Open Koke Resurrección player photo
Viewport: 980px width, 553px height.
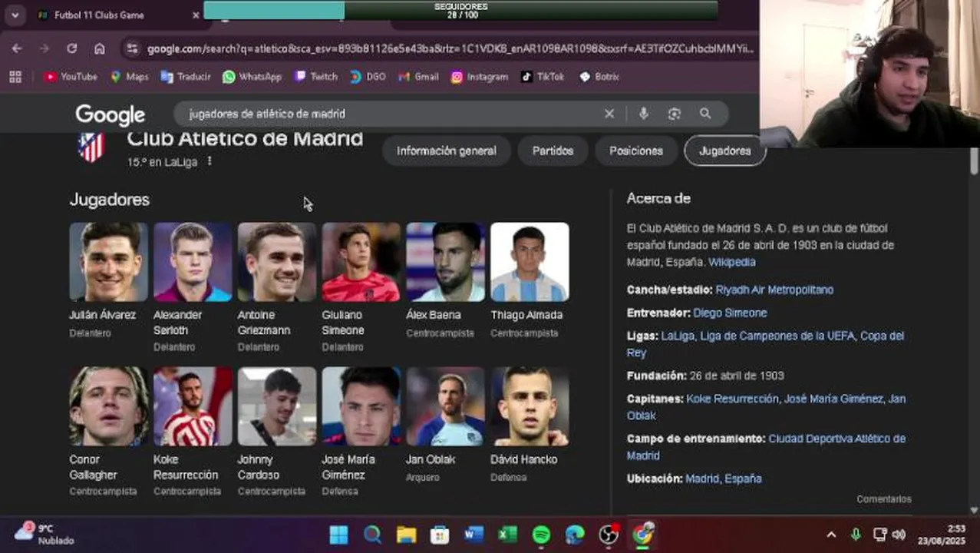(x=193, y=406)
